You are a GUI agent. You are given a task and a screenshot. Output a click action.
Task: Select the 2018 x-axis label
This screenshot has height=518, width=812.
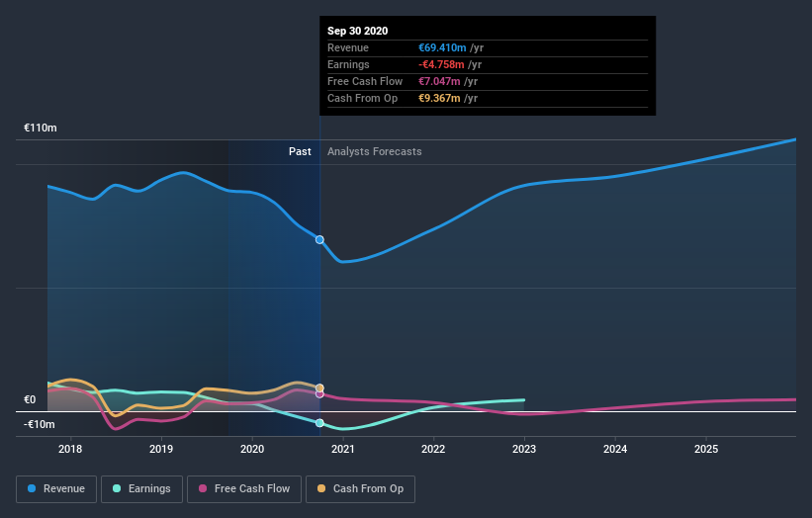pos(70,449)
